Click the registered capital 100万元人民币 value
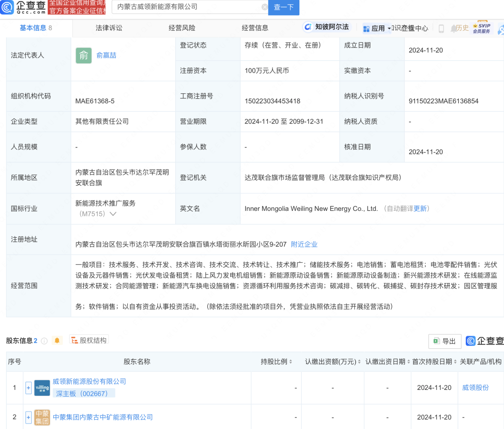The width and height of the screenshot is (504, 429). [x=267, y=71]
